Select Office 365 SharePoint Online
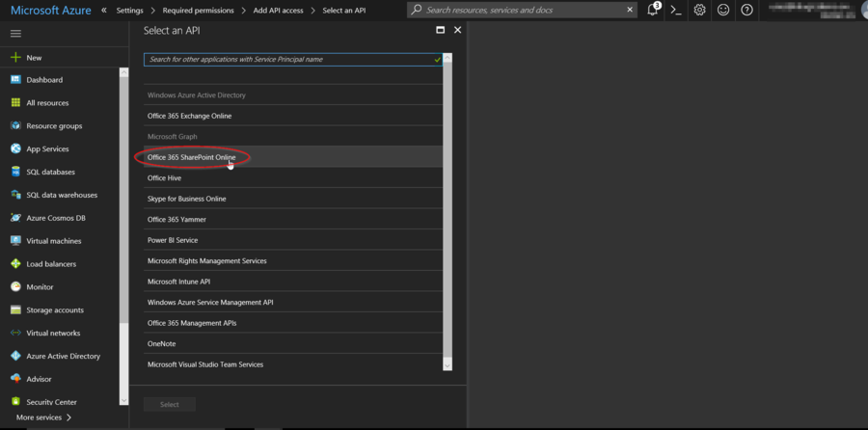The width and height of the screenshot is (868, 430). pyautogui.click(x=192, y=157)
